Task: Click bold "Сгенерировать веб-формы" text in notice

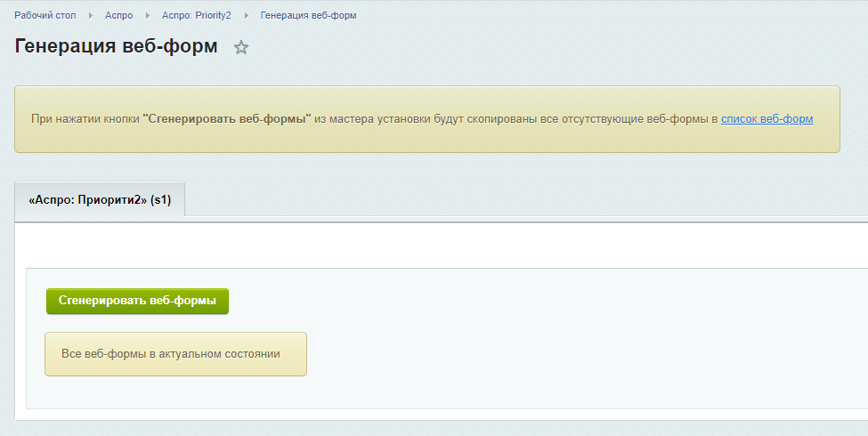Action: click(227, 119)
